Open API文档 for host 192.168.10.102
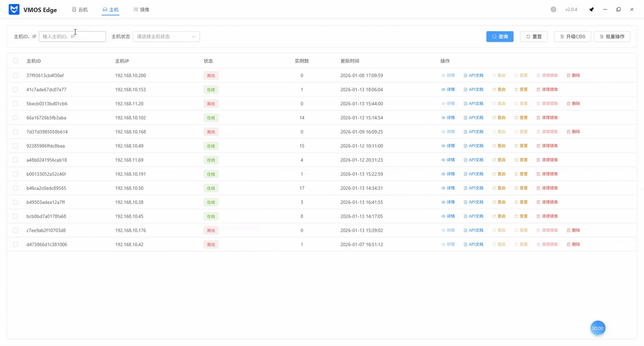 coord(473,118)
